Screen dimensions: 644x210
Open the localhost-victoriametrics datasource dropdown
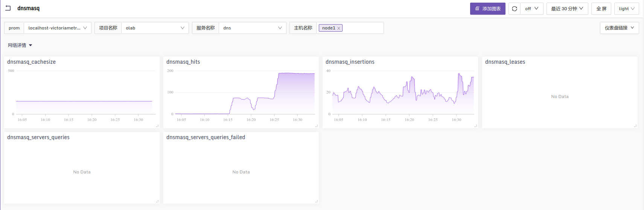coord(58,28)
